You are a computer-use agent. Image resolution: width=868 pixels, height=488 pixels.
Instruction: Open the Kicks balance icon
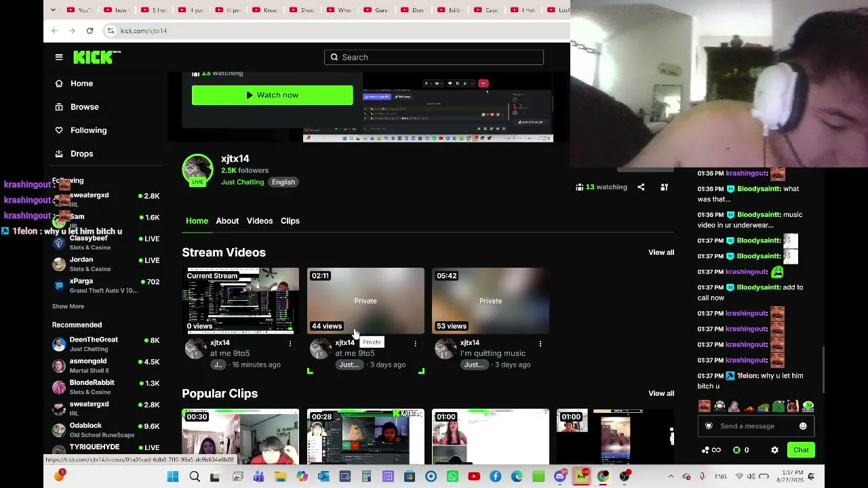pyautogui.click(x=737, y=450)
